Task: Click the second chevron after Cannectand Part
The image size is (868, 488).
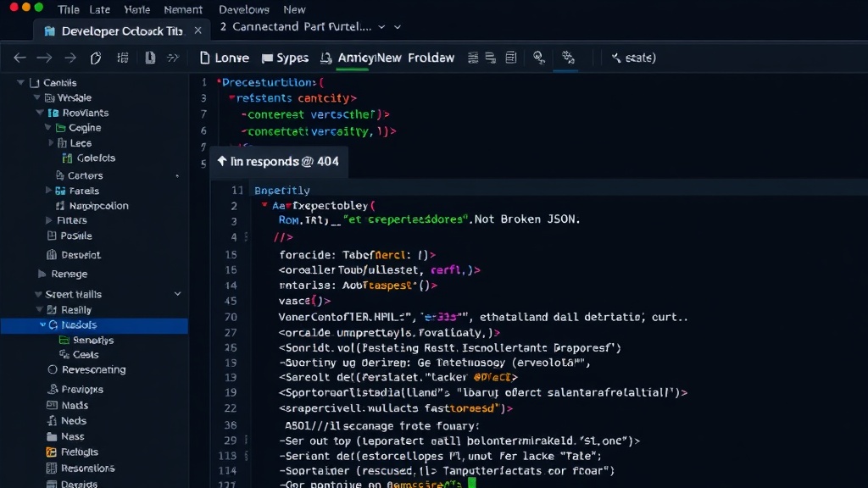Action: pos(397,27)
